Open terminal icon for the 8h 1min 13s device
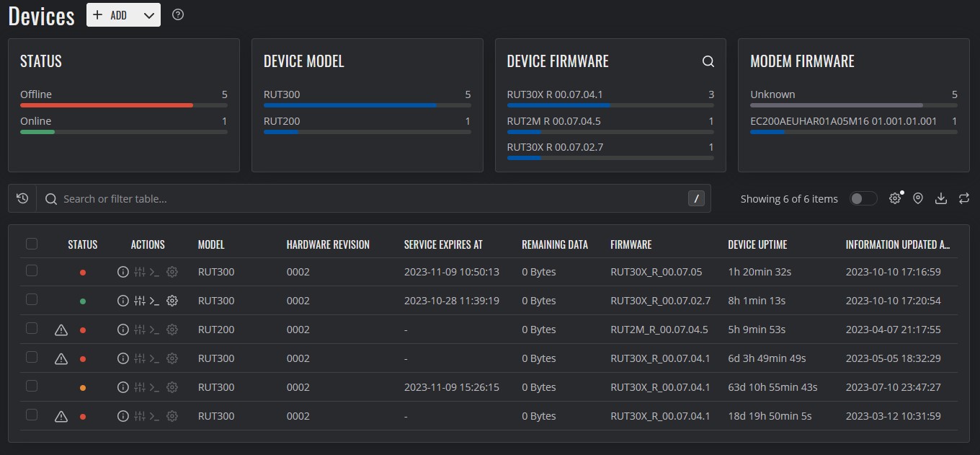The width and height of the screenshot is (980, 455). (x=154, y=301)
